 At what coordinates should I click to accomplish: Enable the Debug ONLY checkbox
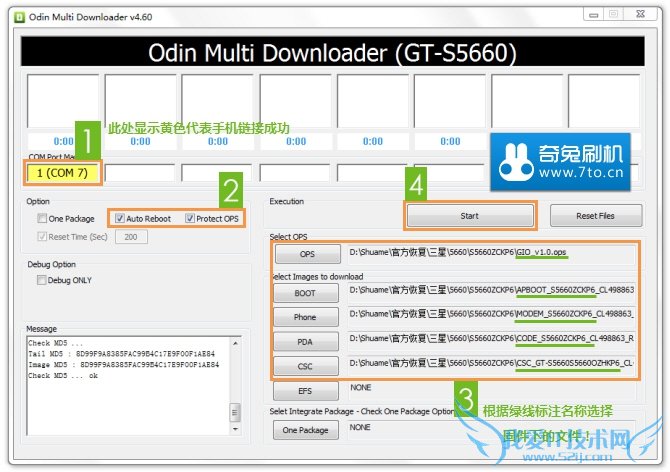41,280
